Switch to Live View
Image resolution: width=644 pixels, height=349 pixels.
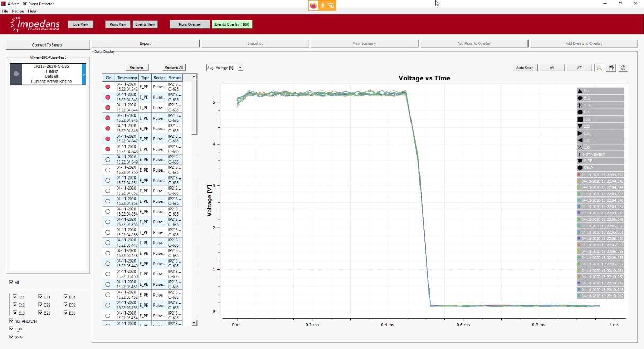[81, 24]
